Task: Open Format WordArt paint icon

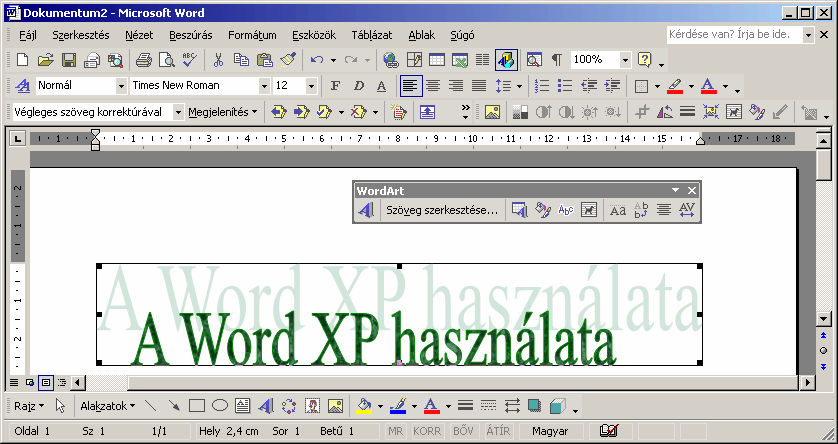Action: tap(542, 211)
